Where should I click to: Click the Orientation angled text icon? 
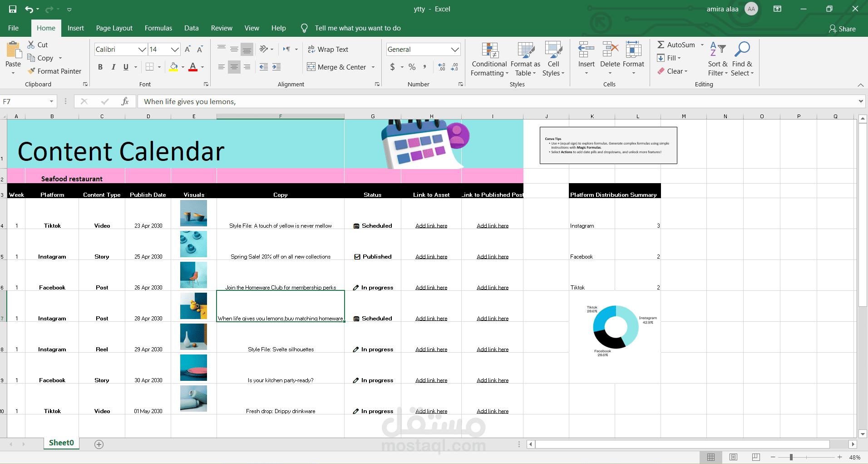point(263,49)
